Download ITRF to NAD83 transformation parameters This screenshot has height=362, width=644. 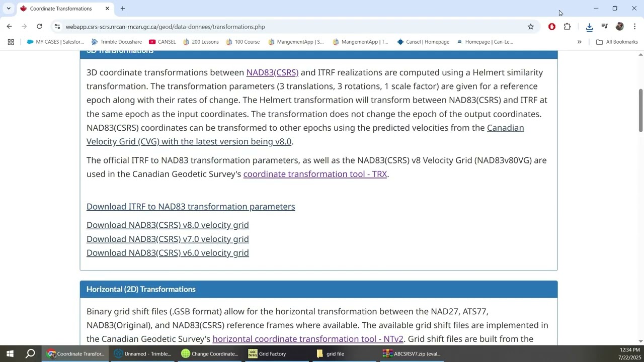(x=191, y=207)
